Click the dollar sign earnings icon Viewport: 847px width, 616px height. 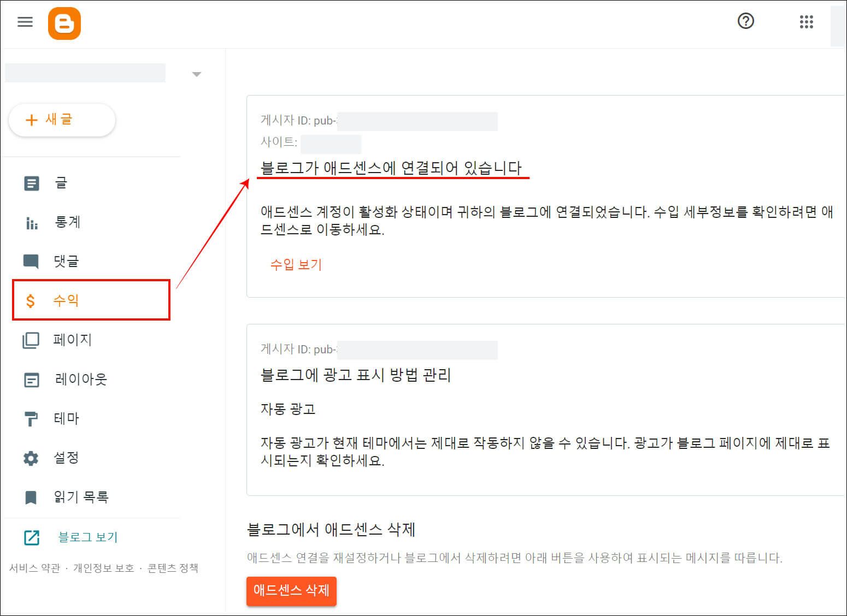coord(31,300)
